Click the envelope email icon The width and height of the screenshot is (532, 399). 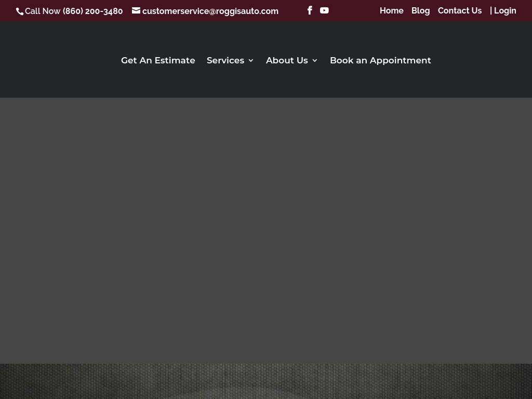pos(136,11)
